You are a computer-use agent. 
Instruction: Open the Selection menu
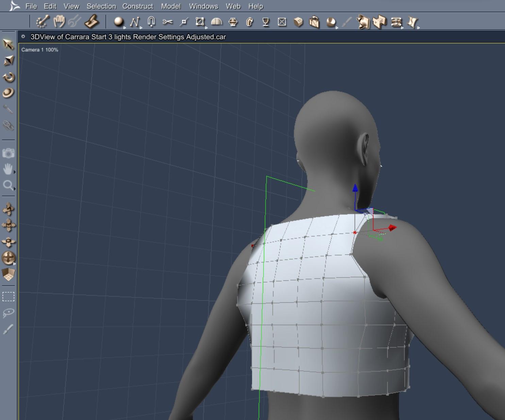tap(101, 6)
